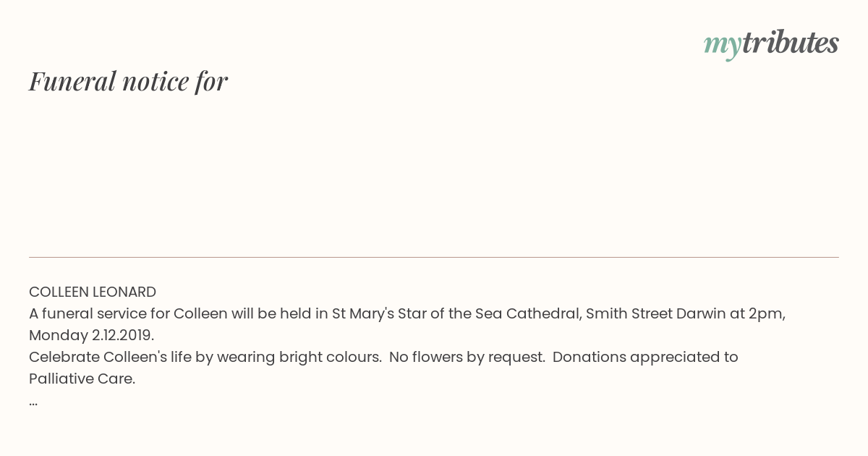Click the horizontal divider line
The height and width of the screenshot is (456, 868).
pos(434,257)
